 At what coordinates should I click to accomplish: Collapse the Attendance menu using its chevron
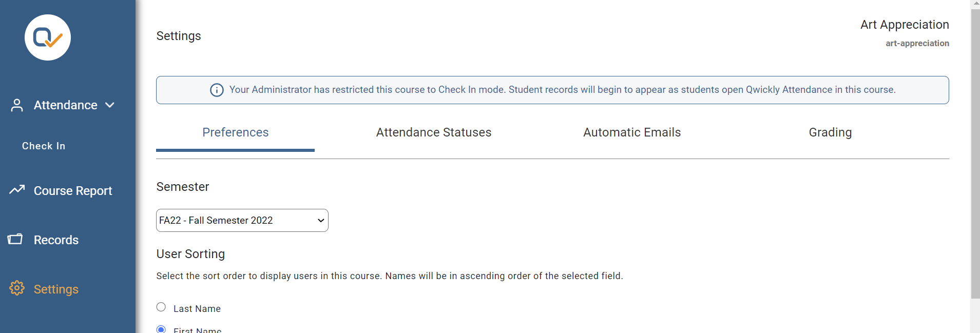tap(109, 105)
